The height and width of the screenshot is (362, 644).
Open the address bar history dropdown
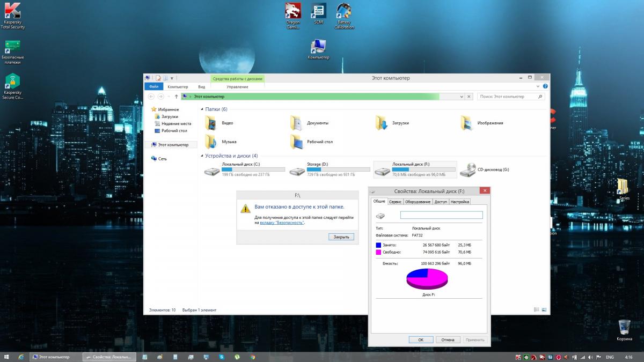(x=460, y=97)
